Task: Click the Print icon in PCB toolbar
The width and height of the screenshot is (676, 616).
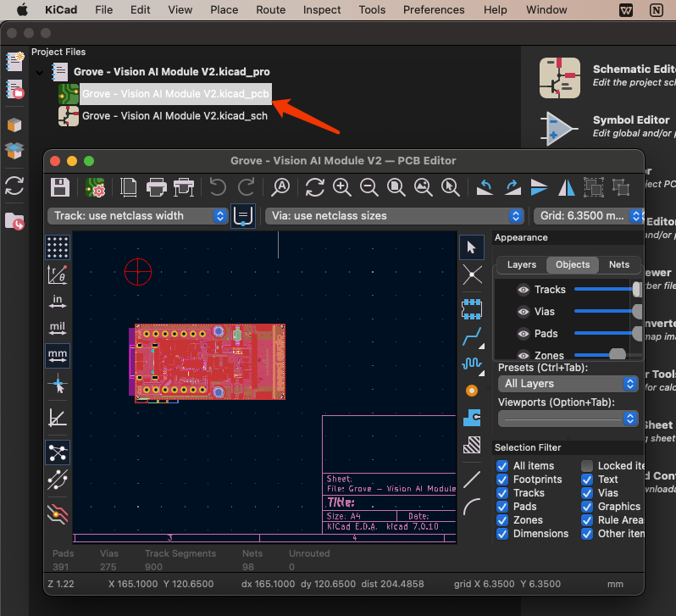Action: (x=156, y=187)
